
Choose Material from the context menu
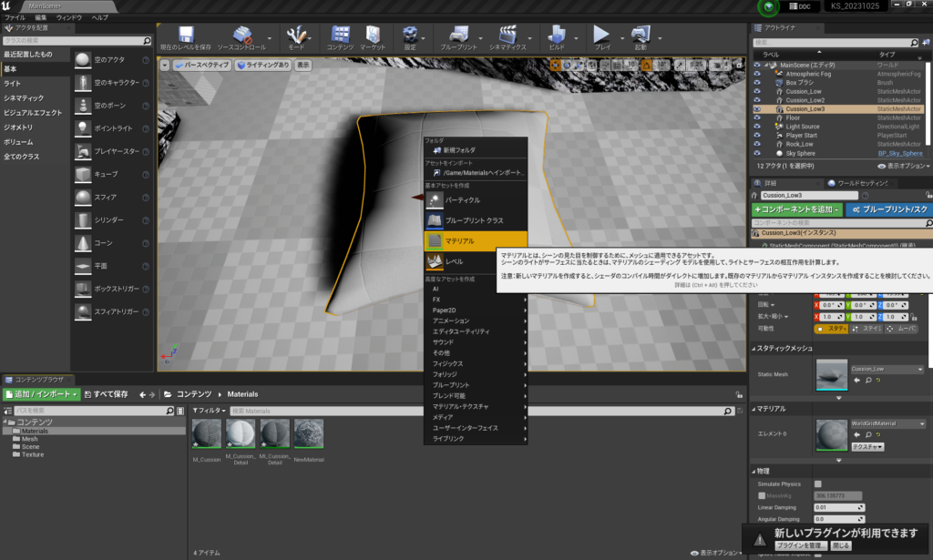(476, 240)
